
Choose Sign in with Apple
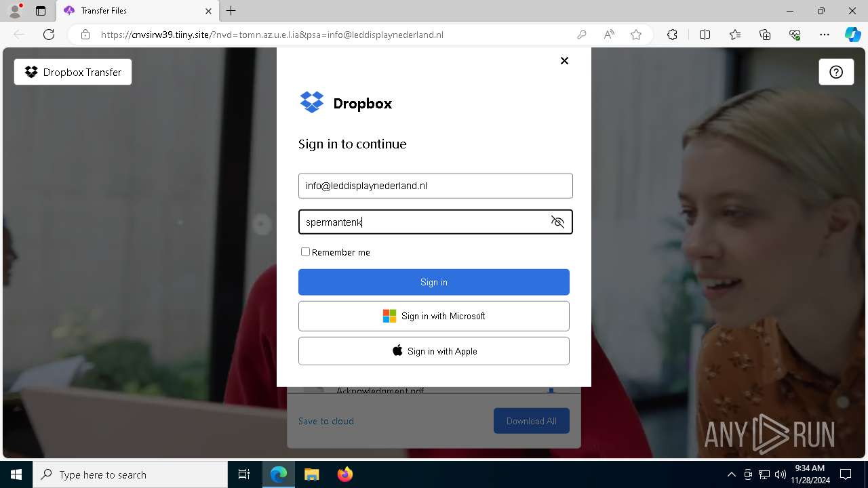[x=434, y=351]
